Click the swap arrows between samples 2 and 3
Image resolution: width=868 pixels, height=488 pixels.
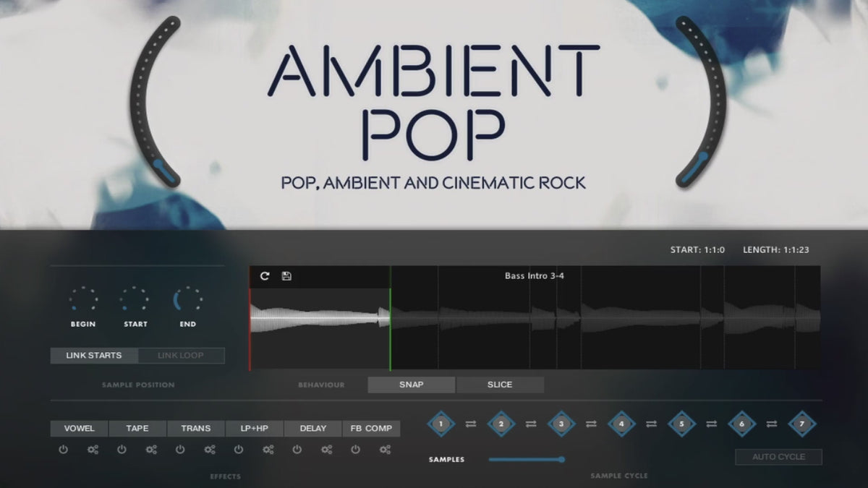click(x=531, y=424)
